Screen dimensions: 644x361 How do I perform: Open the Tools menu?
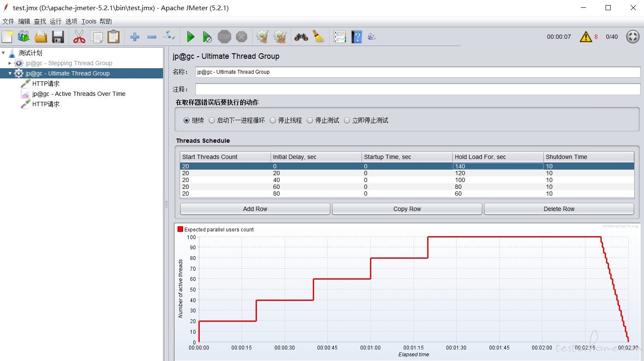click(x=89, y=21)
